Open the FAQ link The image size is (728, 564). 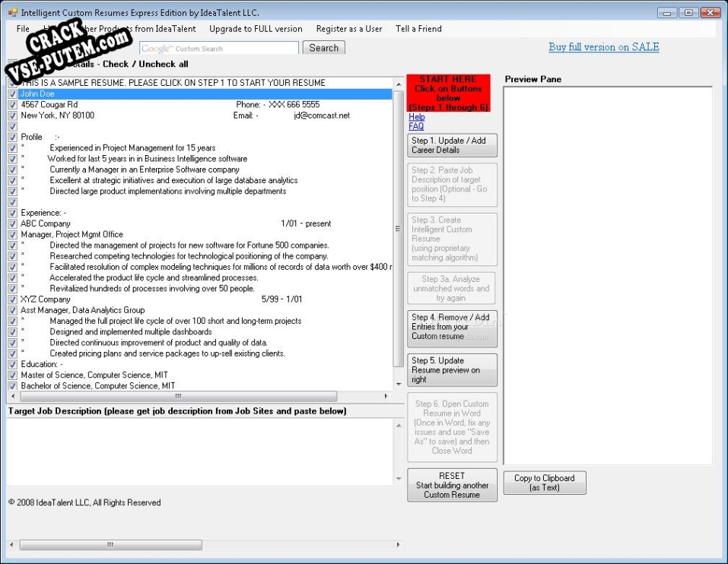coord(416,126)
